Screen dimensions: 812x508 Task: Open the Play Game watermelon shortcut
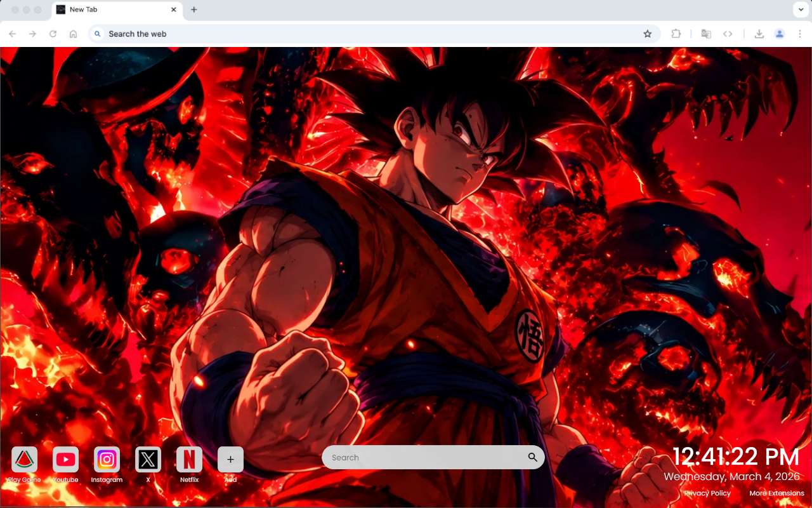(24, 460)
